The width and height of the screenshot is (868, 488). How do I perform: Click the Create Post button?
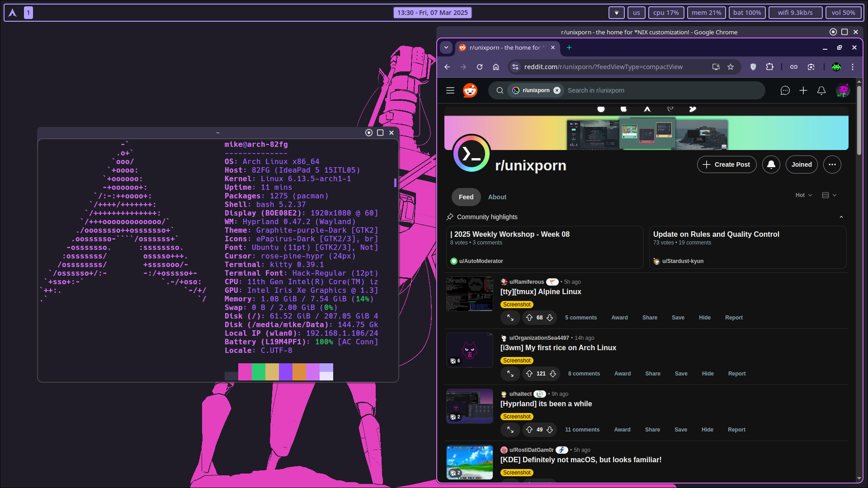(727, 164)
